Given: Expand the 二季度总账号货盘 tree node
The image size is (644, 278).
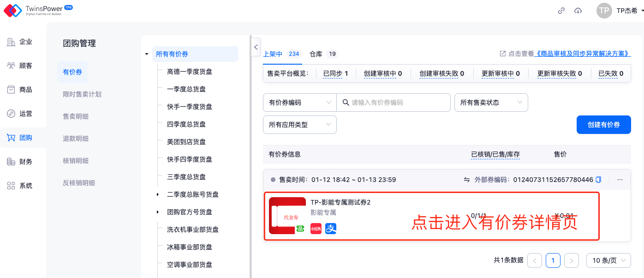Looking at the screenshot, I should pyautogui.click(x=158, y=194).
